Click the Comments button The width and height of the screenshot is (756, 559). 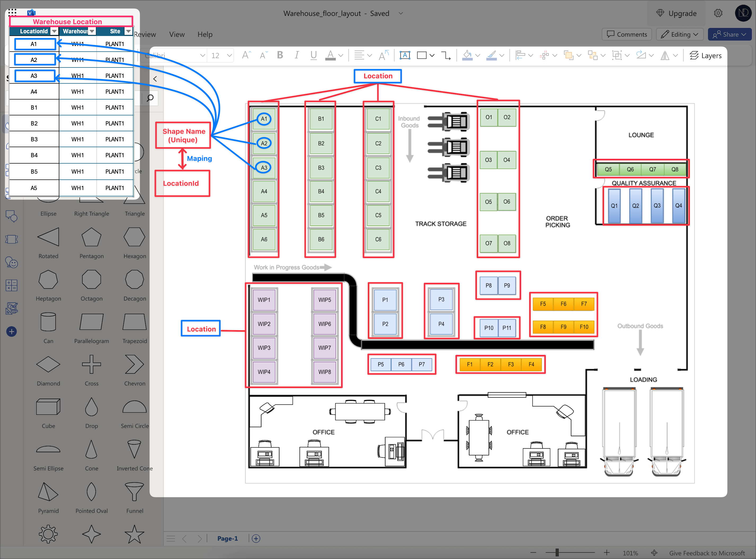pos(627,34)
